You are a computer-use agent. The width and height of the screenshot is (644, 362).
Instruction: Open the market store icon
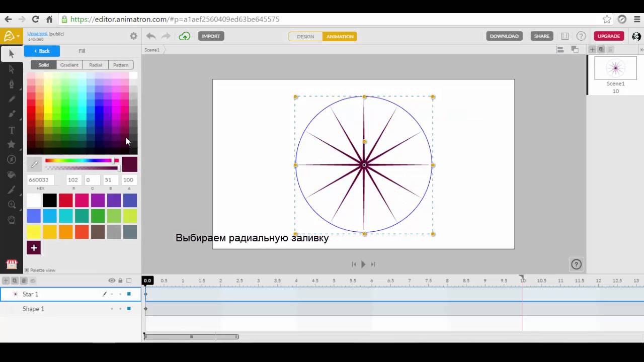[x=12, y=264]
